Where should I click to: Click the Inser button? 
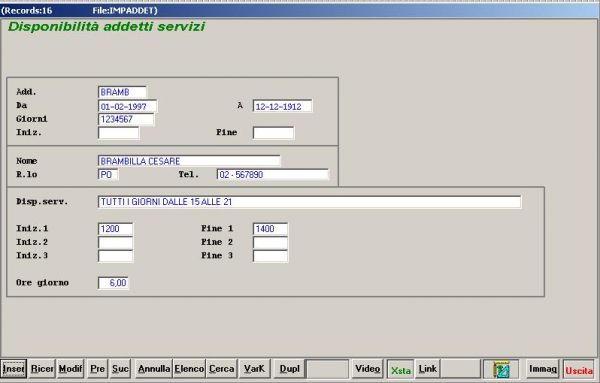(13, 369)
